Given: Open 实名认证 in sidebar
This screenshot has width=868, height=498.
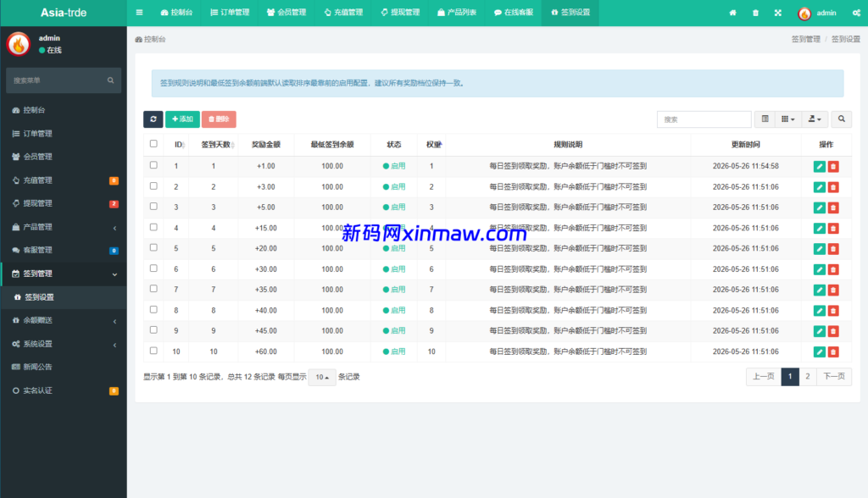Looking at the screenshot, I should (x=64, y=390).
